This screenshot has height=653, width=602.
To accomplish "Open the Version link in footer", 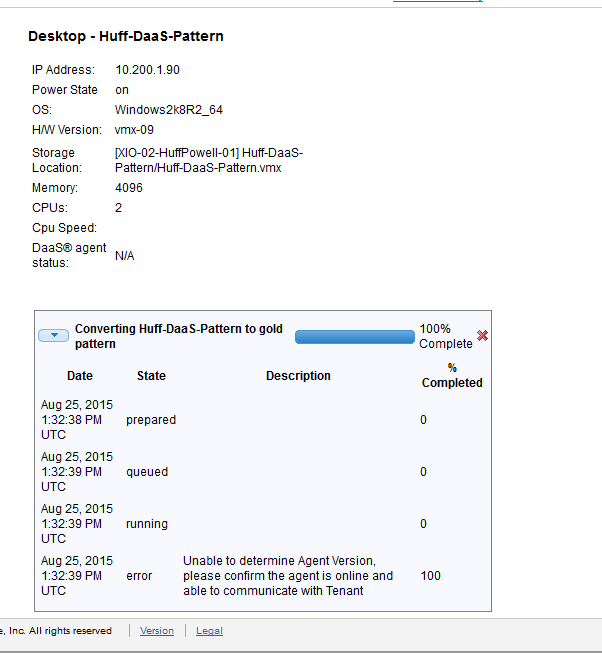I will (157, 631).
